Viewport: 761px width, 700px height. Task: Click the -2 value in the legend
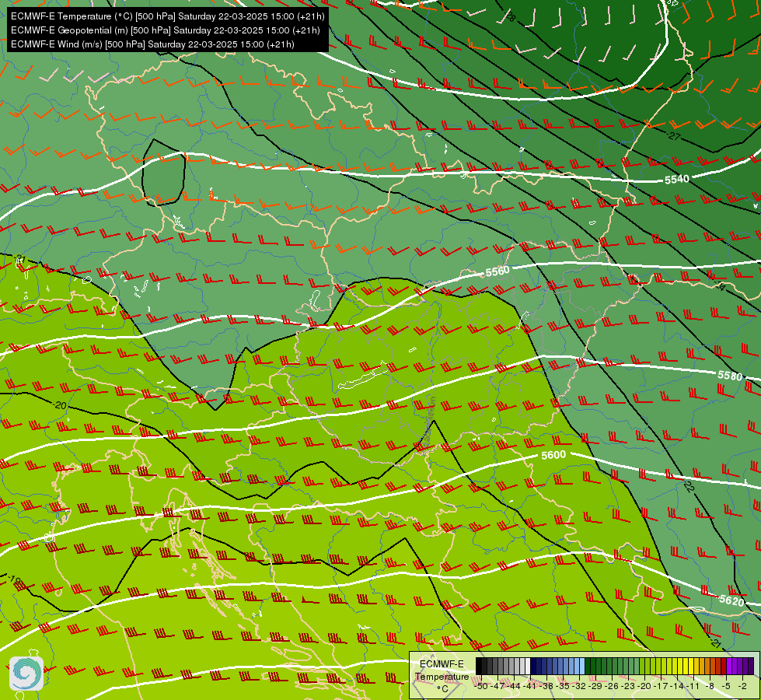tap(742, 686)
